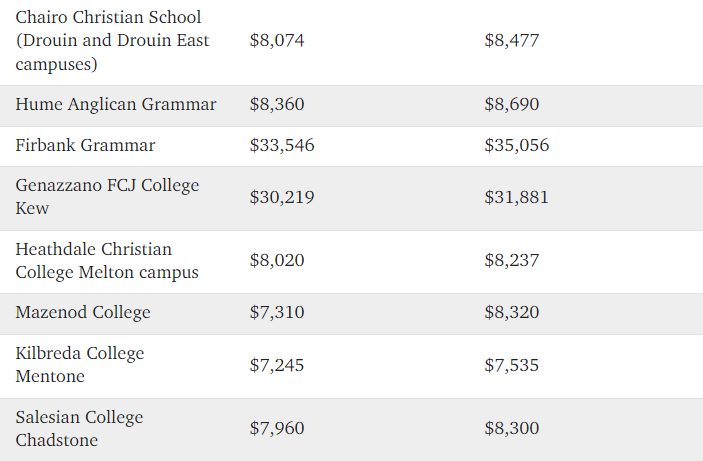Select the $8,237 fee for Heathdale Christian
Screen dimensions: 703x461
tap(511, 261)
